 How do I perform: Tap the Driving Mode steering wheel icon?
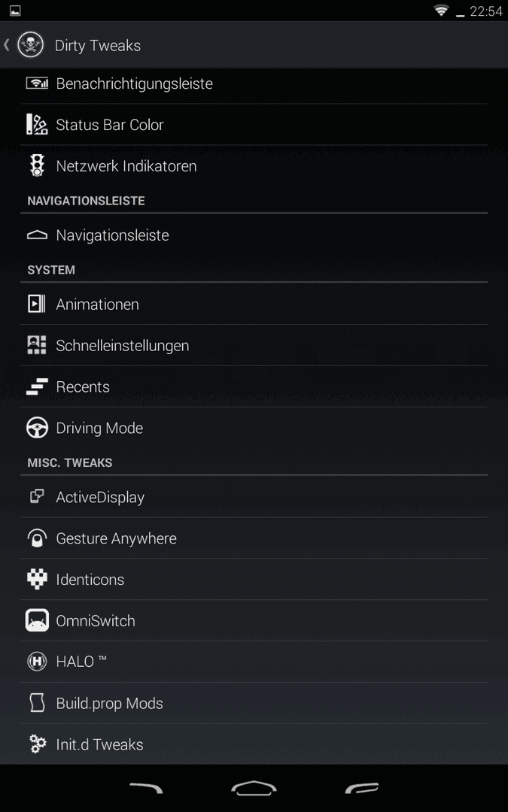coord(37,429)
